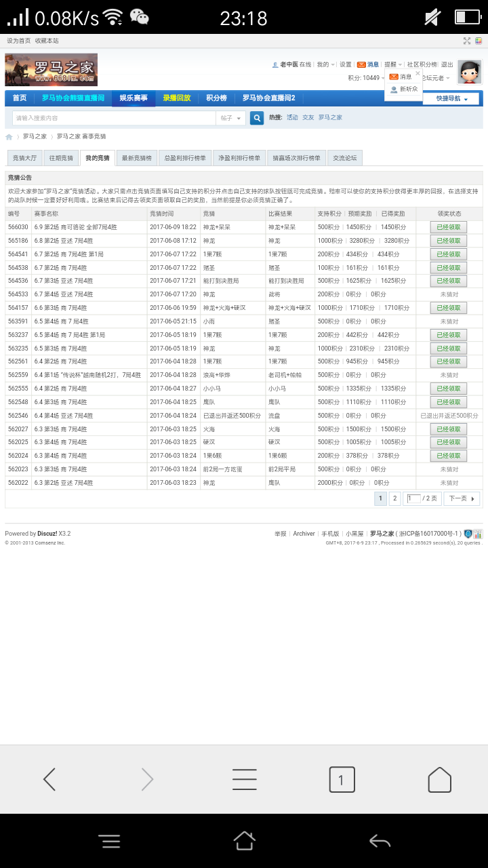This screenshot has width=488, height=868.
Task: Open the user avatar picture
Action: 469,71
